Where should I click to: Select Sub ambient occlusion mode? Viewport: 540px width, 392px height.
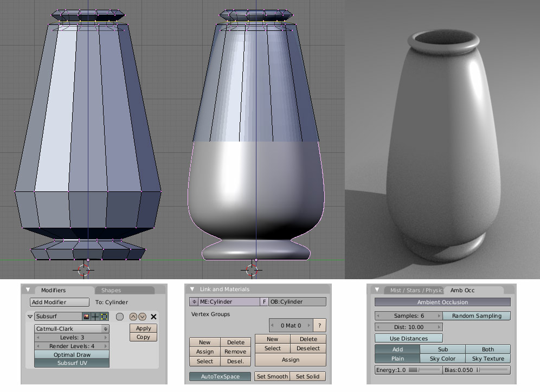click(x=442, y=349)
